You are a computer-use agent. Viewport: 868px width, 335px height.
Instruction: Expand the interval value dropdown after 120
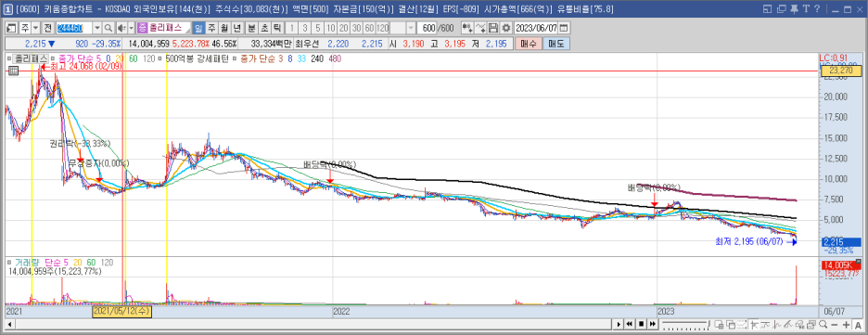[x=411, y=28]
